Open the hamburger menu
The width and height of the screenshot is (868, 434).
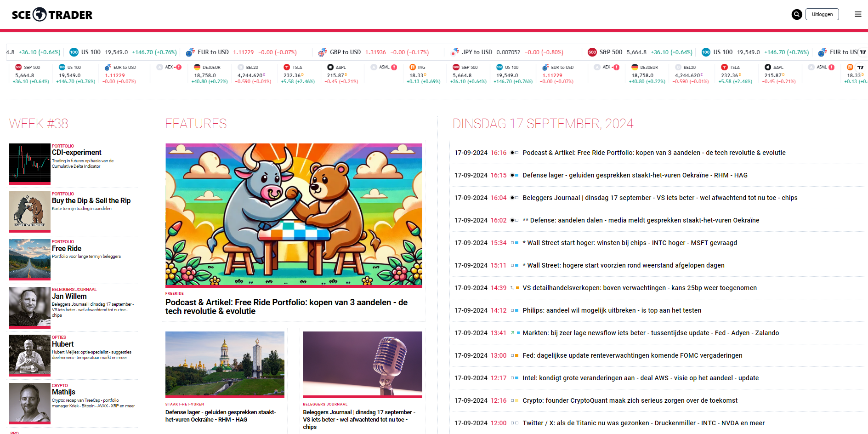(858, 14)
